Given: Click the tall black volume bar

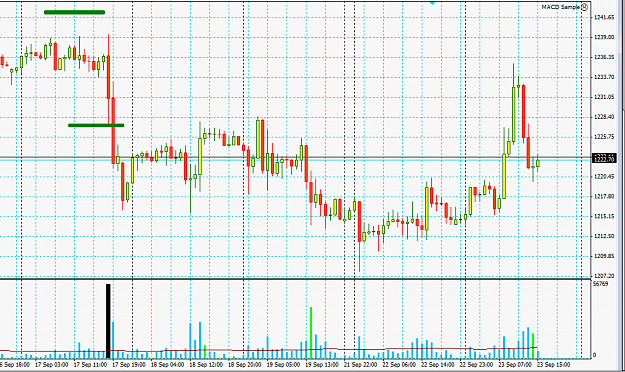Looking at the screenshot, I should pyautogui.click(x=108, y=321).
